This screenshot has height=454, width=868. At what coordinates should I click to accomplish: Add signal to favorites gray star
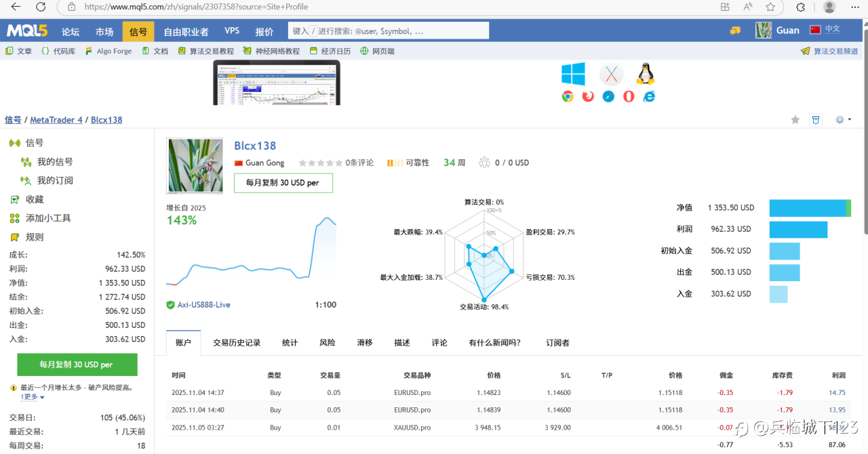click(x=795, y=120)
